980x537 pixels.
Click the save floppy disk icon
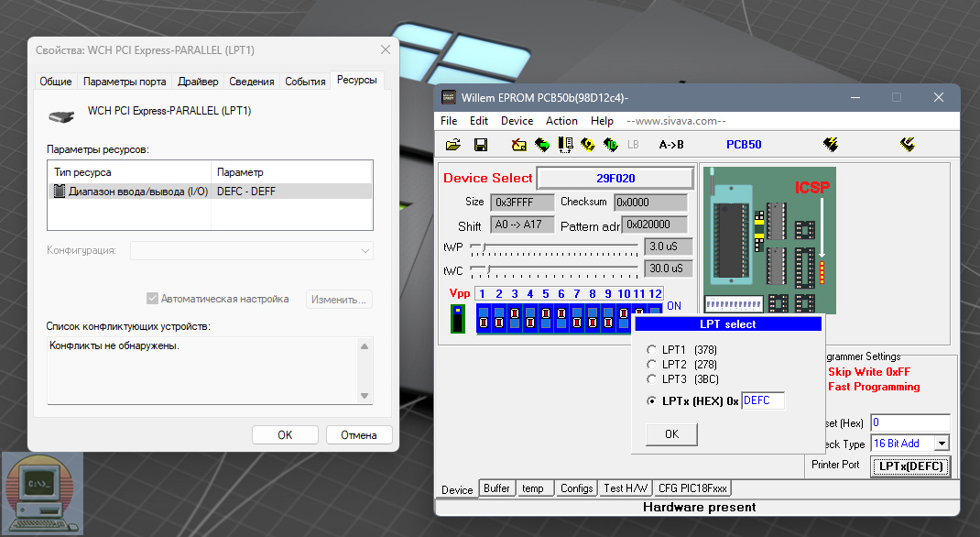pyautogui.click(x=480, y=145)
